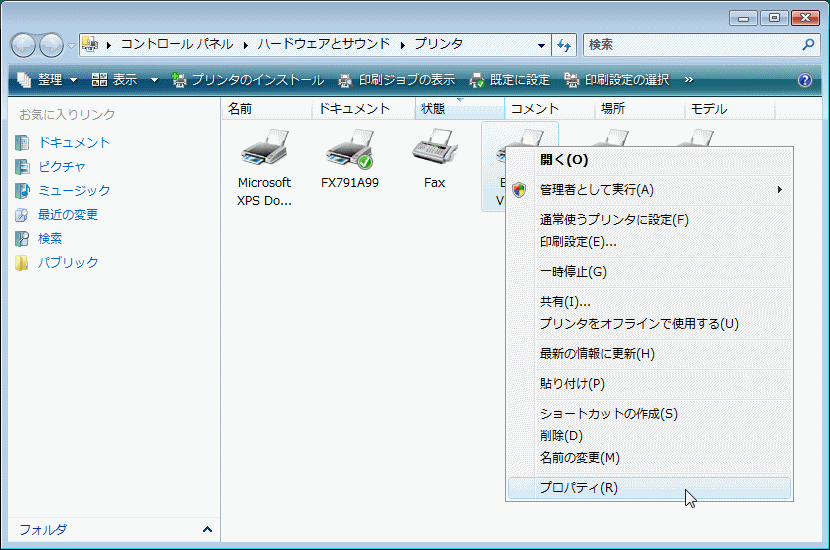This screenshot has width=830, height=550.
Task: Click the magnifier search icon
Action: coord(808,45)
